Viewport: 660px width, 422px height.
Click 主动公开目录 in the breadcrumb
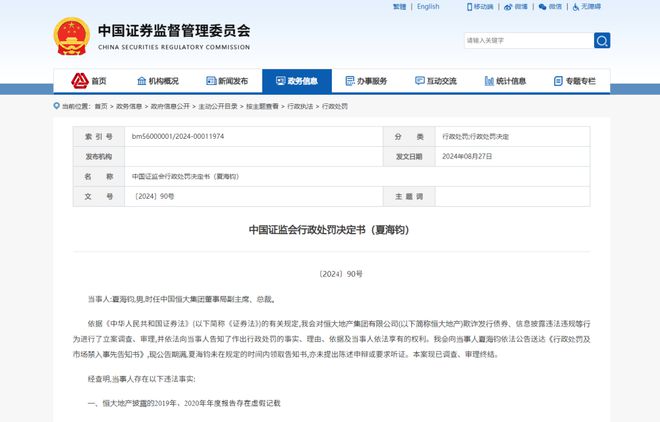[218, 106]
